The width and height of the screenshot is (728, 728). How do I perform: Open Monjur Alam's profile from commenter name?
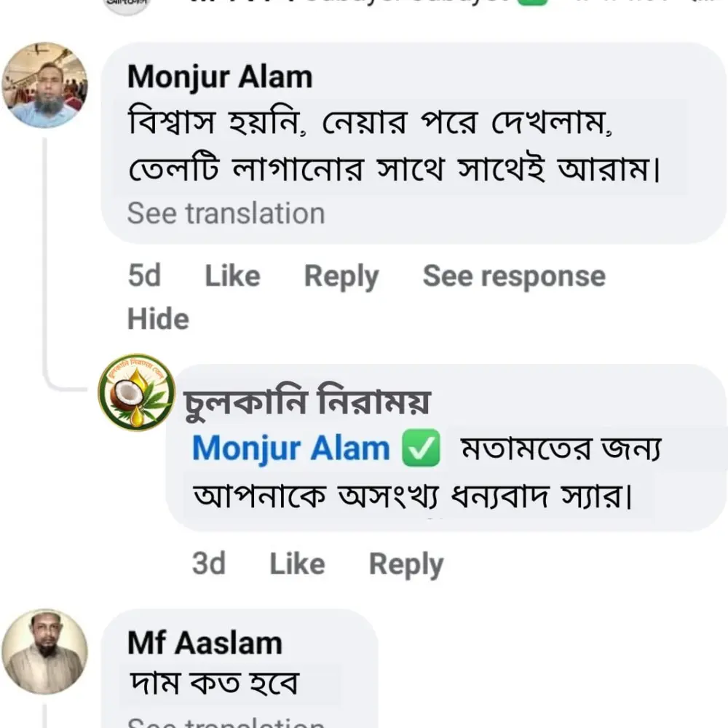(220, 76)
